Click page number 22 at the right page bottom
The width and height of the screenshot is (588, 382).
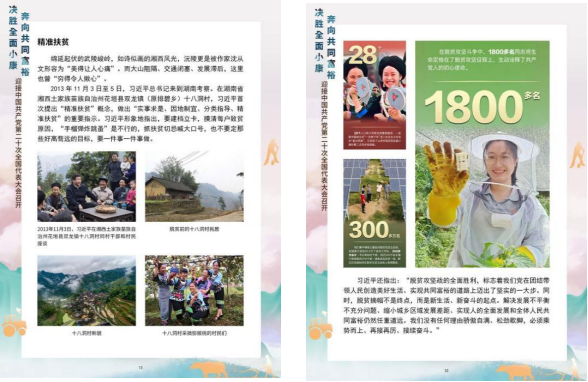coord(446,370)
